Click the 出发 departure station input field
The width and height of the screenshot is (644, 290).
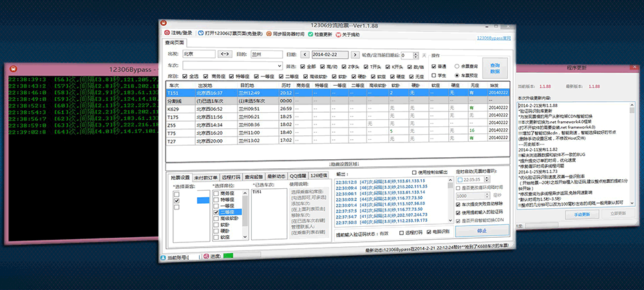198,55
